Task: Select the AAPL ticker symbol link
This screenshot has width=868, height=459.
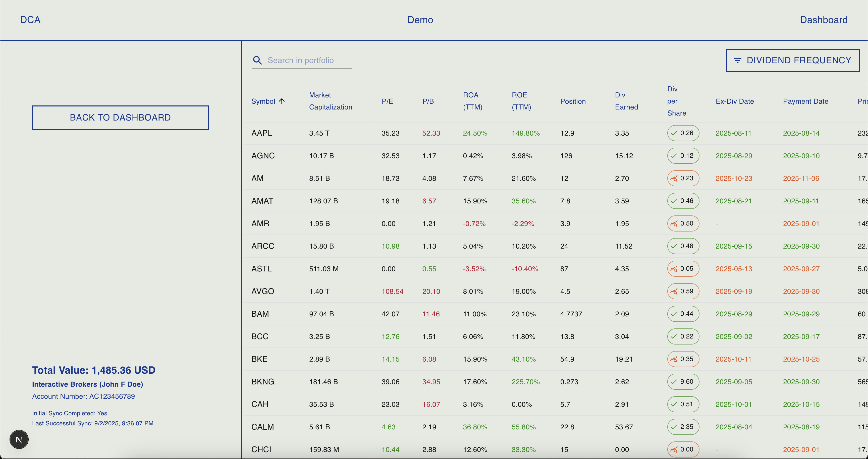Action: [262, 133]
